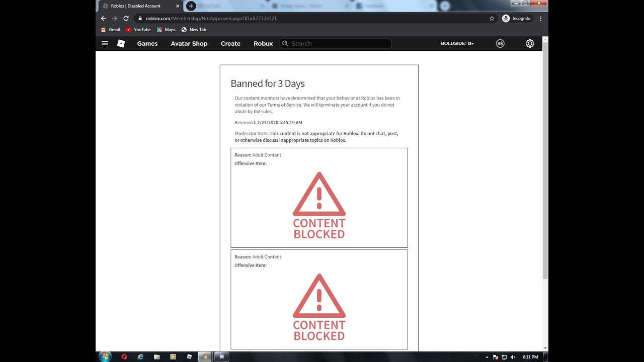Go back with the browser back arrow
This screenshot has height=362, width=644.
pyautogui.click(x=103, y=18)
